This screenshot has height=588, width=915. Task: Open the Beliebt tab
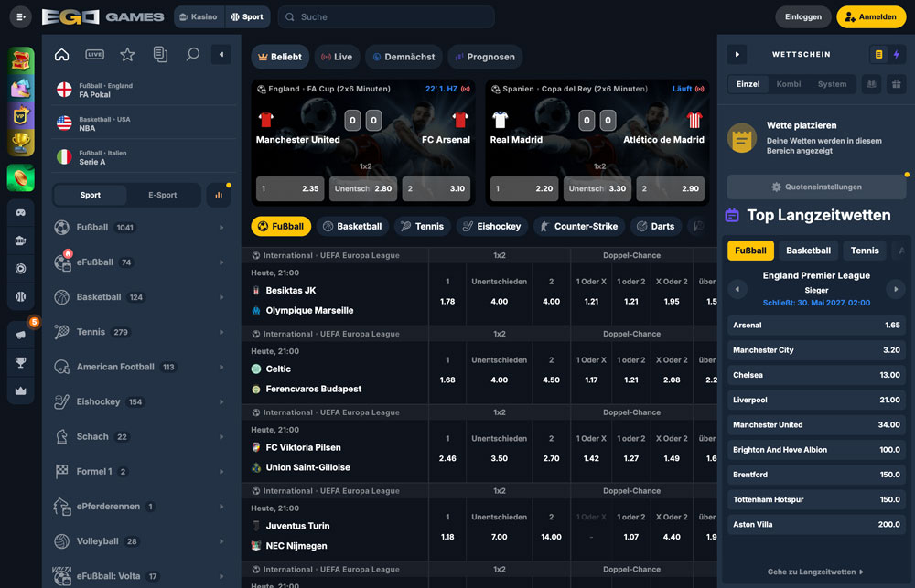tap(279, 57)
